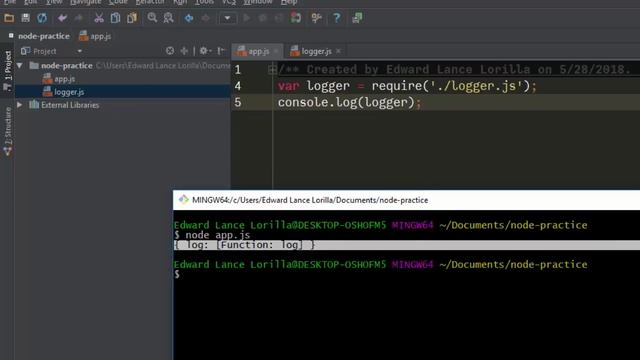Click the '{ log: [Function: log] }' output line
The image size is (640, 360).
point(244,245)
